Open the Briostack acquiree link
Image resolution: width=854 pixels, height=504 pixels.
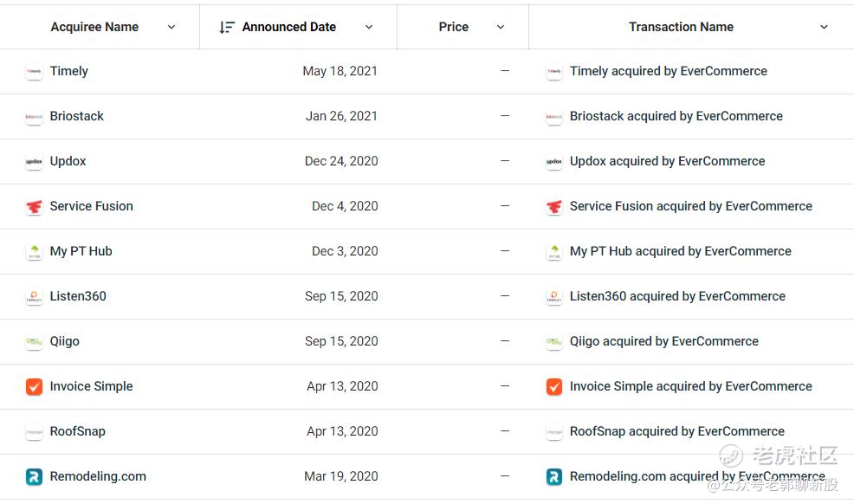tap(77, 116)
